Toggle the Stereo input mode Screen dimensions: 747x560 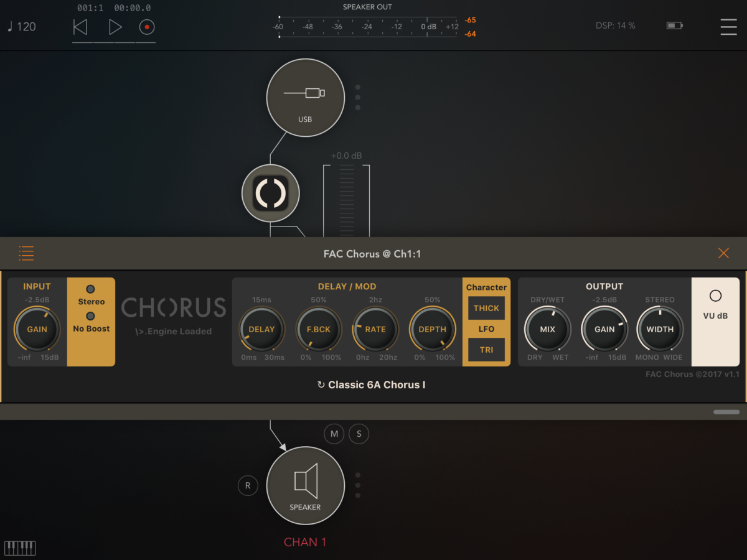point(91,290)
